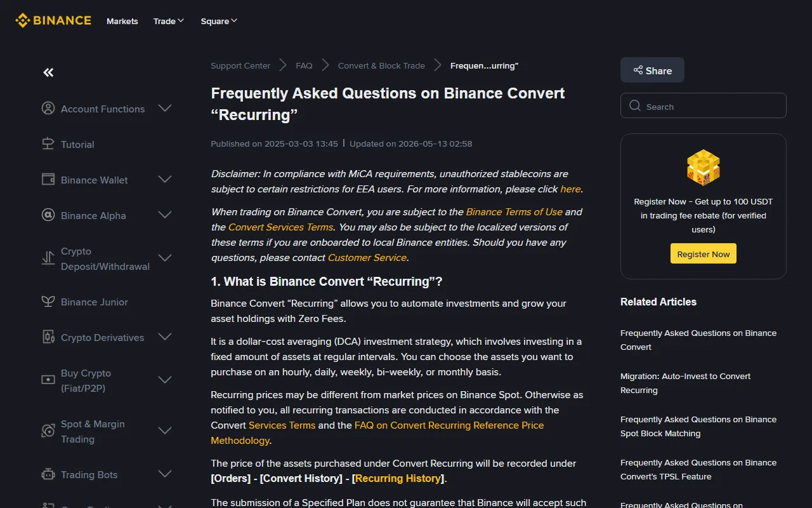The height and width of the screenshot is (508, 812).
Task: Click the page title about Binance Convert Recurring
Action: [388, 104]
